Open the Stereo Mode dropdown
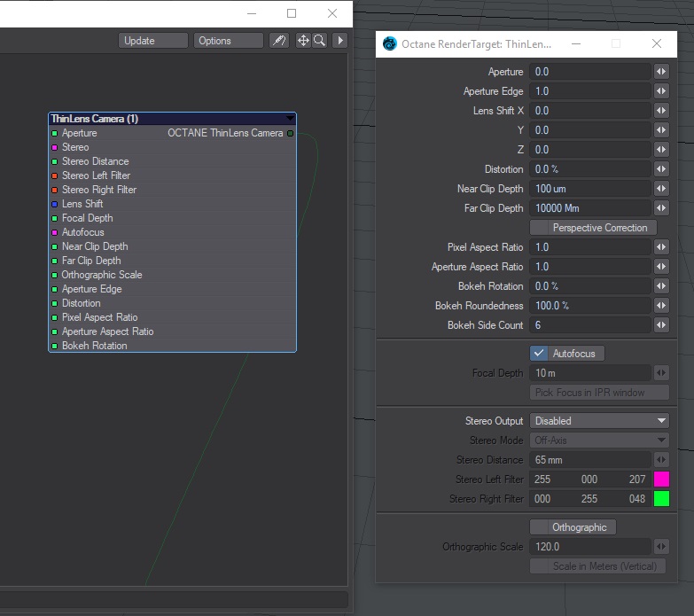 [599, 440]
